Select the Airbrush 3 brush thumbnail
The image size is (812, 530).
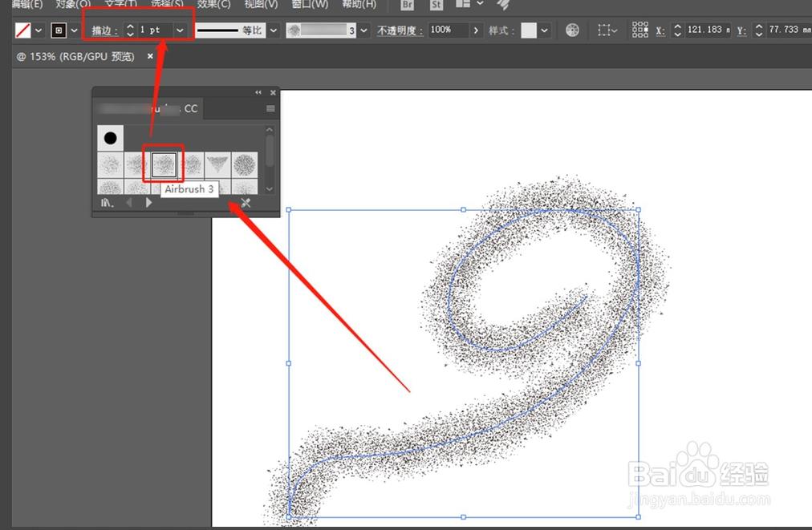click(164, 165)
